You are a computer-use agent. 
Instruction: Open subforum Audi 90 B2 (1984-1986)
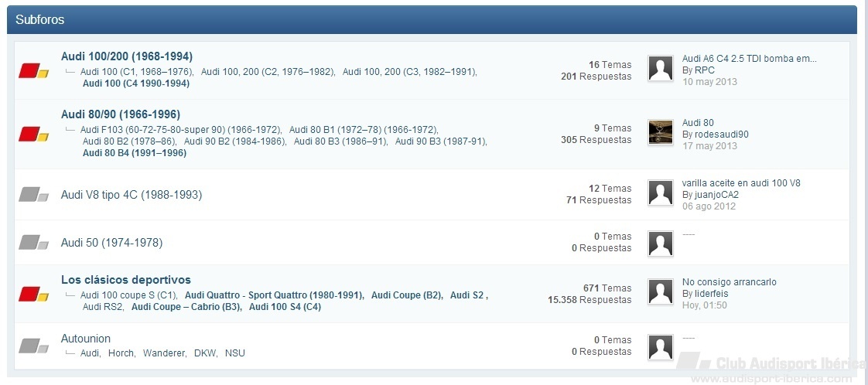[235, 141]
